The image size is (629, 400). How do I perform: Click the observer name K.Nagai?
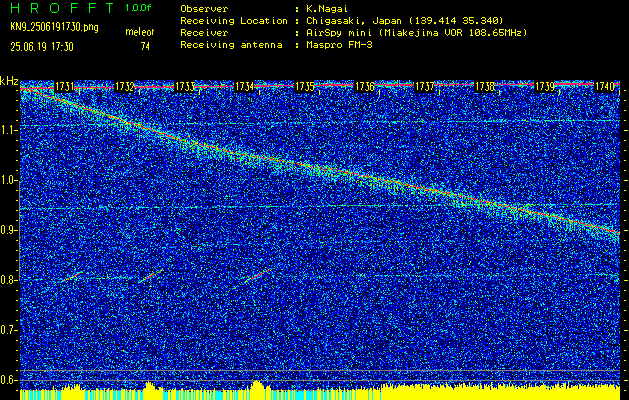click(x=327, y=9)
